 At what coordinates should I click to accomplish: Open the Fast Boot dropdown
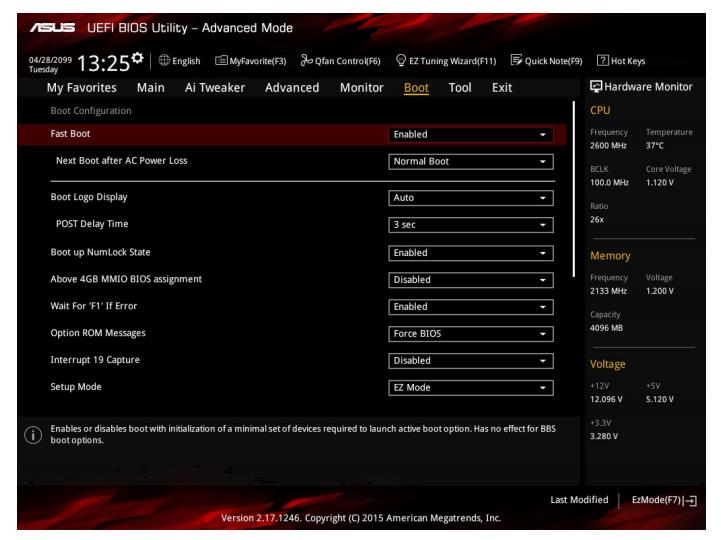470,134
